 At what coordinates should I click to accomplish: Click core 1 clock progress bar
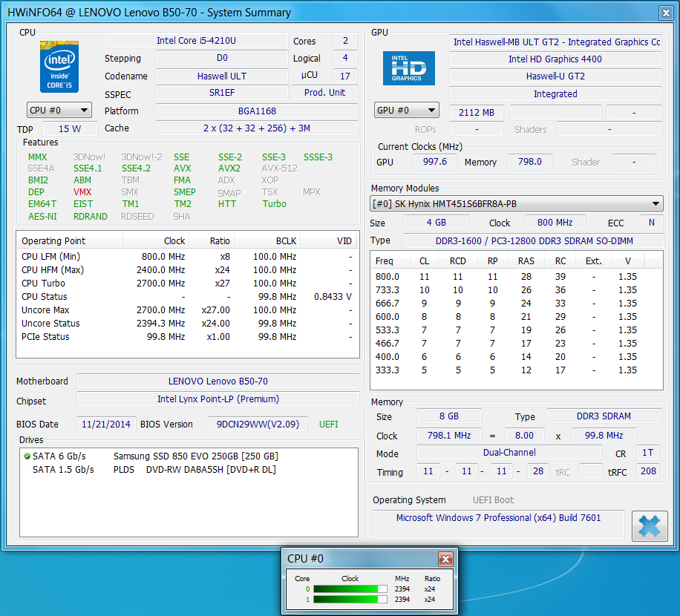pos(350,600)
